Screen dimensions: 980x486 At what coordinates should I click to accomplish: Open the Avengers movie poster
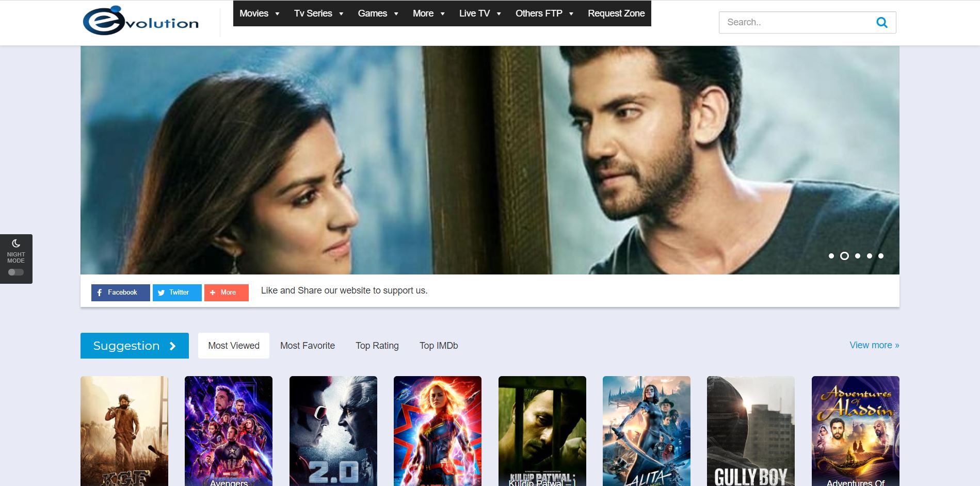point(229,431)
